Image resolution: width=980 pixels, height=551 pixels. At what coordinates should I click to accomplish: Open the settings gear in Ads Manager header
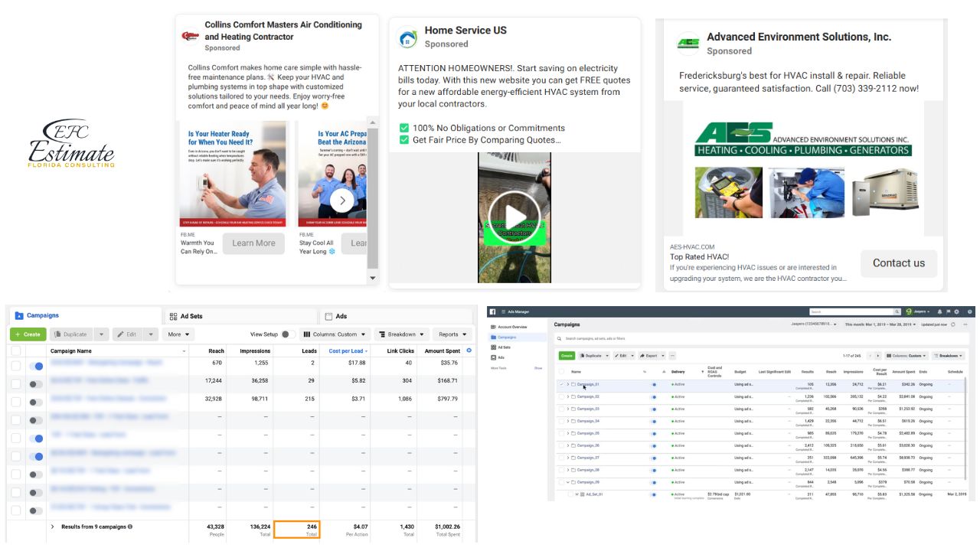pos(956,311)
